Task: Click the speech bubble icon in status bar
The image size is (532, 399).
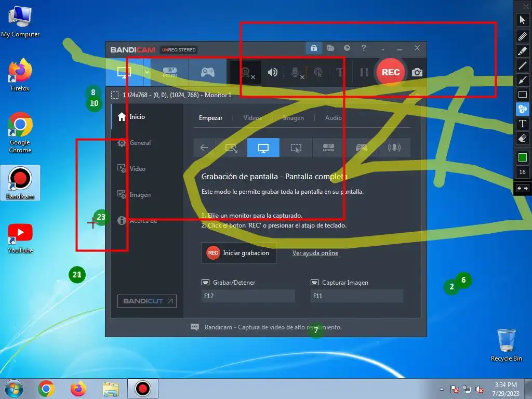Action: coord(195,327)
